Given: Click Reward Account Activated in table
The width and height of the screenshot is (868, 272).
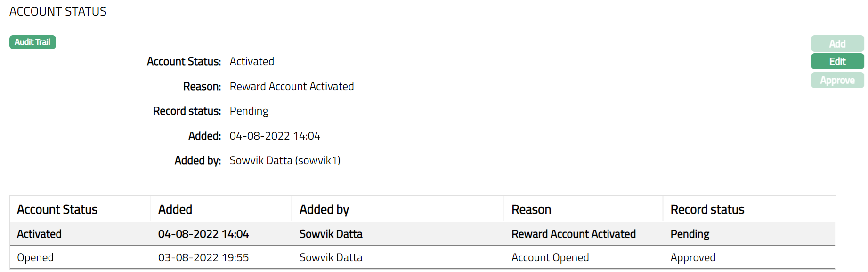Looking at the screenshot, I should tap(573, 234).
